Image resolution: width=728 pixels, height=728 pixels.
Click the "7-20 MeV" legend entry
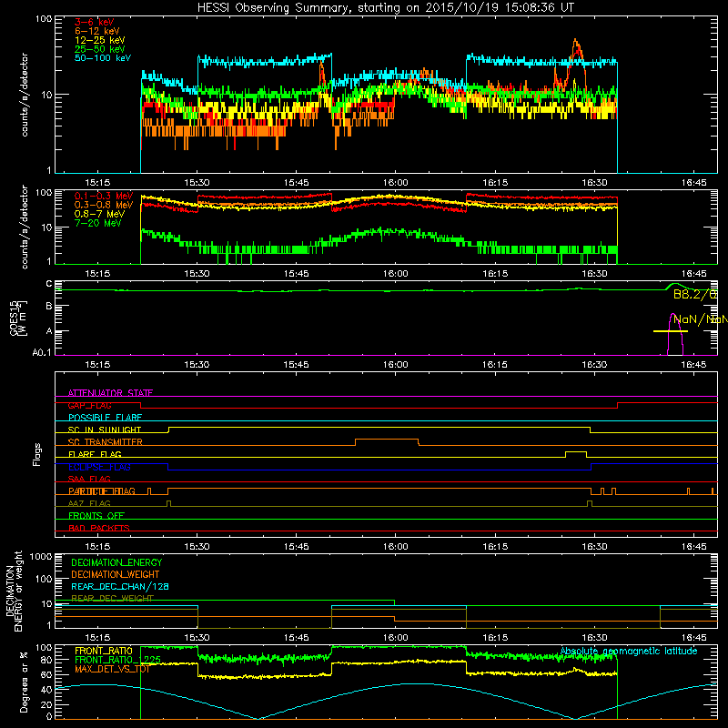[x=97, y=223]
